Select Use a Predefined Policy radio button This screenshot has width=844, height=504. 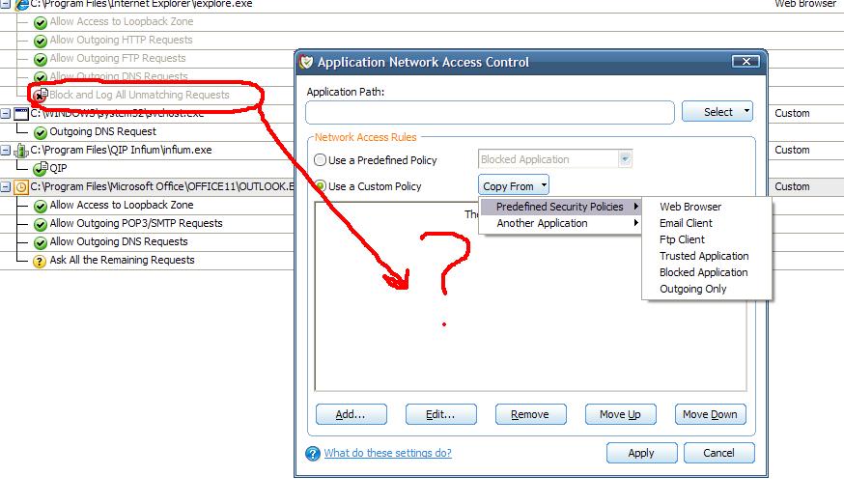pos(320,160)
